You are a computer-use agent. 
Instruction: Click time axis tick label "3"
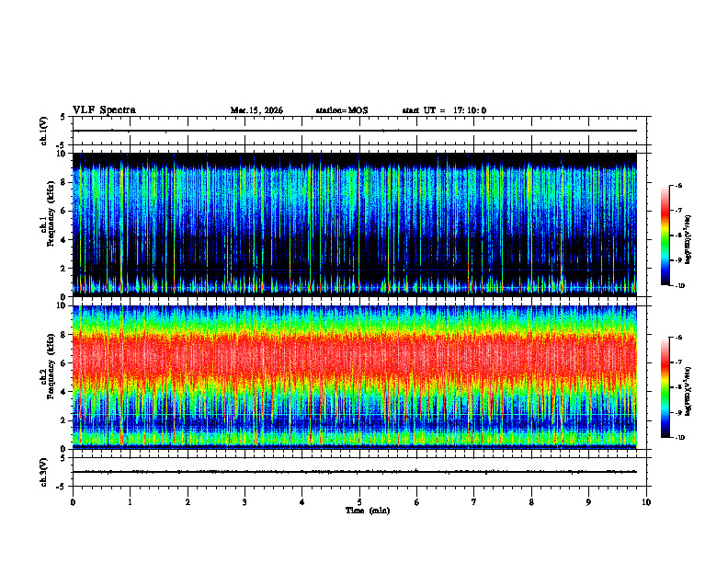coord(245,502)
